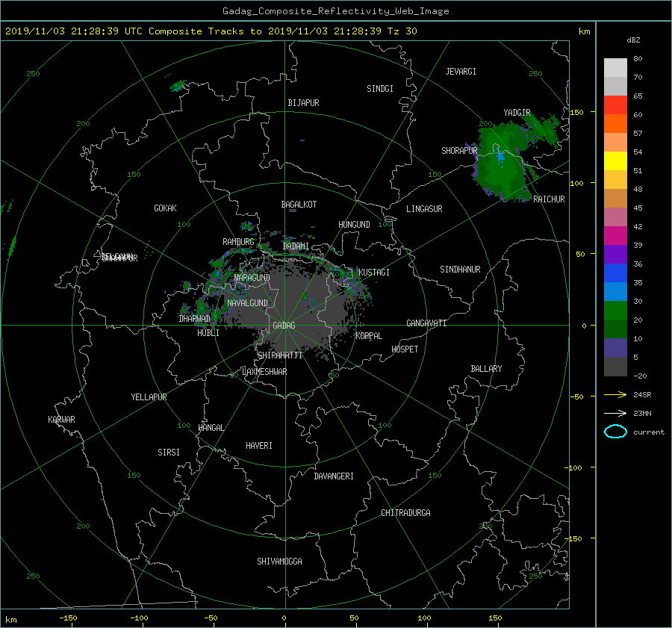Click the KARWAR city label
The image size is (672, 628).
pyautogui.click(x=61, y=420)
